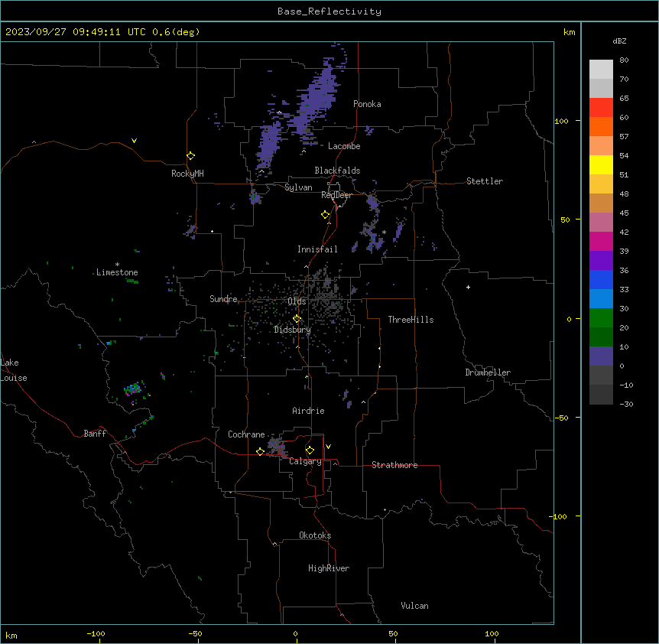The height and width of the screenshot is (644, 659).
Task: Pick the slate purple swatch for 0-10 dBZ
Action: [601, 356]
